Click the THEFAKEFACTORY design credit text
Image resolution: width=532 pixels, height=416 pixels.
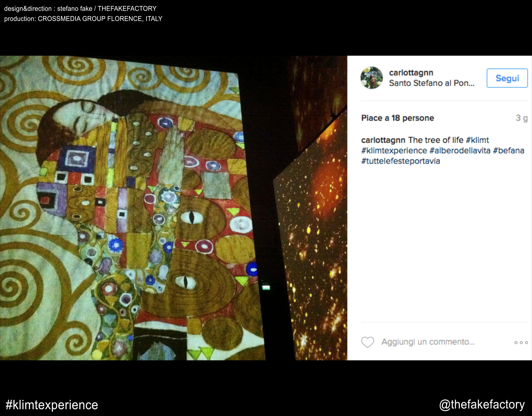point(127,9)
